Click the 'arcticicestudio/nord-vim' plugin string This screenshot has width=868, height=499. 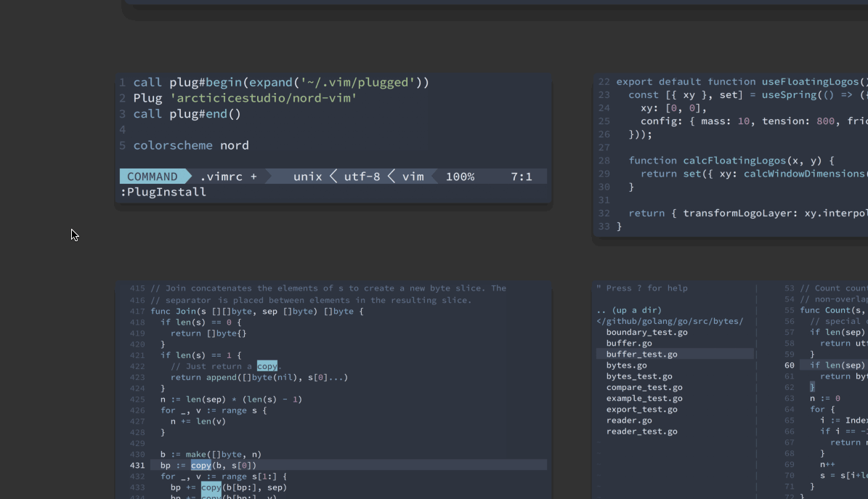pos(264,98)
